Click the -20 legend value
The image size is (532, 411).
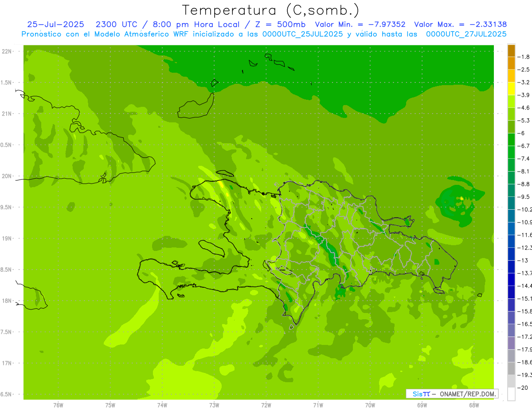click(x=523, y=388)
